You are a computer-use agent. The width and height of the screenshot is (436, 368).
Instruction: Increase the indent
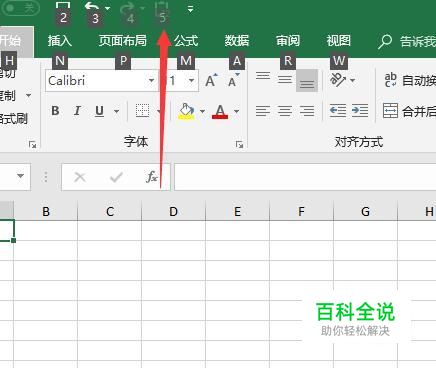tap(360, 110)
